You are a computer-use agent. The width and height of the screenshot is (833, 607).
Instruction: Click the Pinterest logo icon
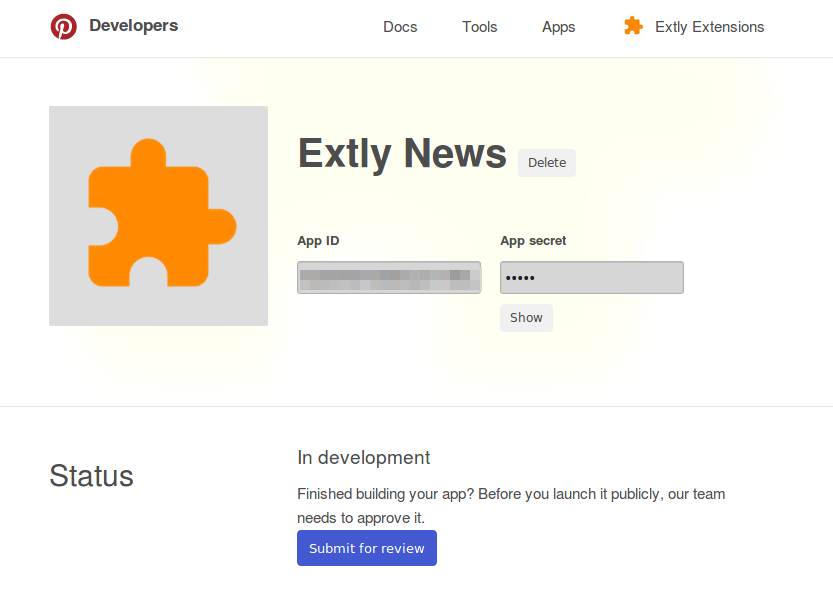click(x=64, y=27)
